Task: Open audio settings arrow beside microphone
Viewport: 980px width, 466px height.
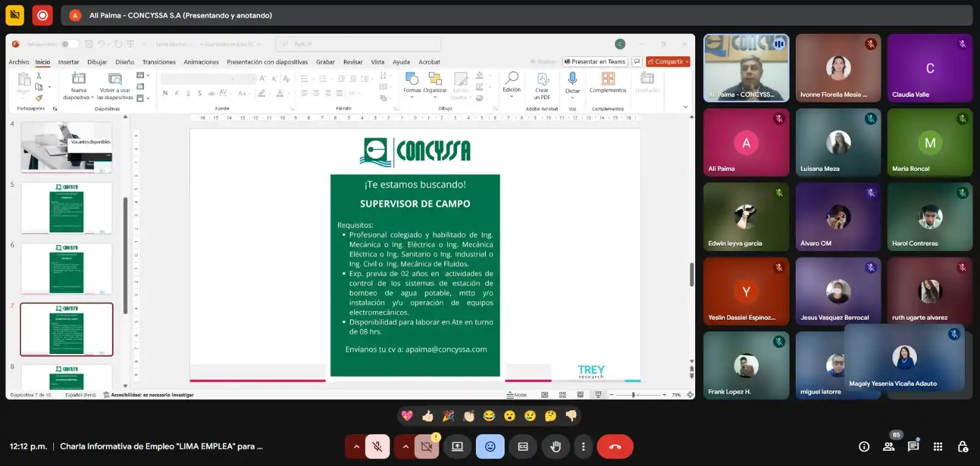Action: 356,446
